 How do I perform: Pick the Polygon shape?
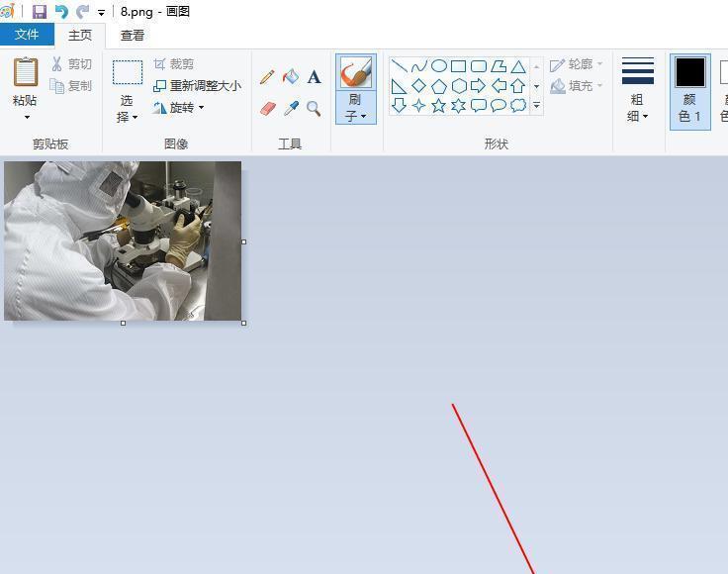coord(499,66)
